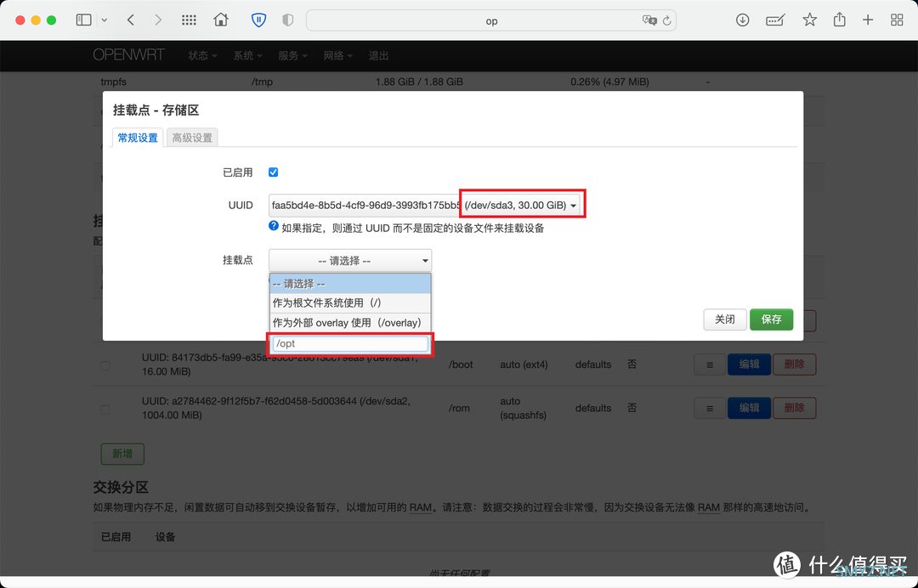918x588 pixels.
Task: Tick the checkbox for /boot row
Action: (105, 366)
